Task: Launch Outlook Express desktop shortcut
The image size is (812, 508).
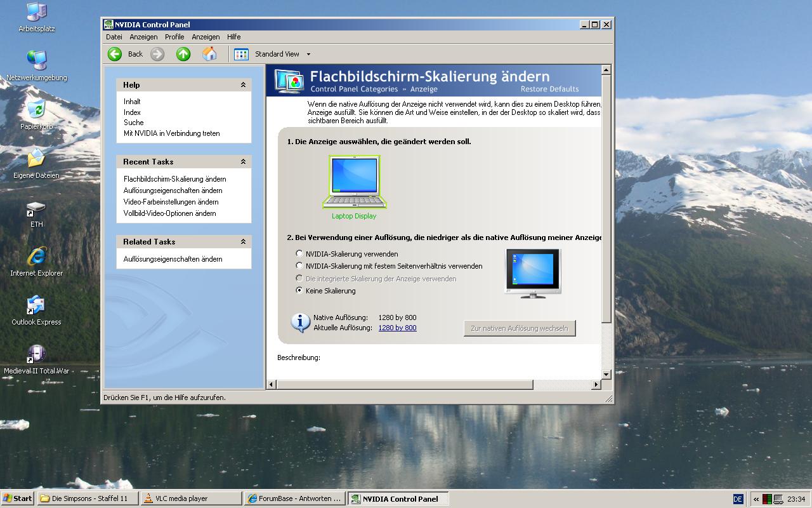Action: coord(36,305)
